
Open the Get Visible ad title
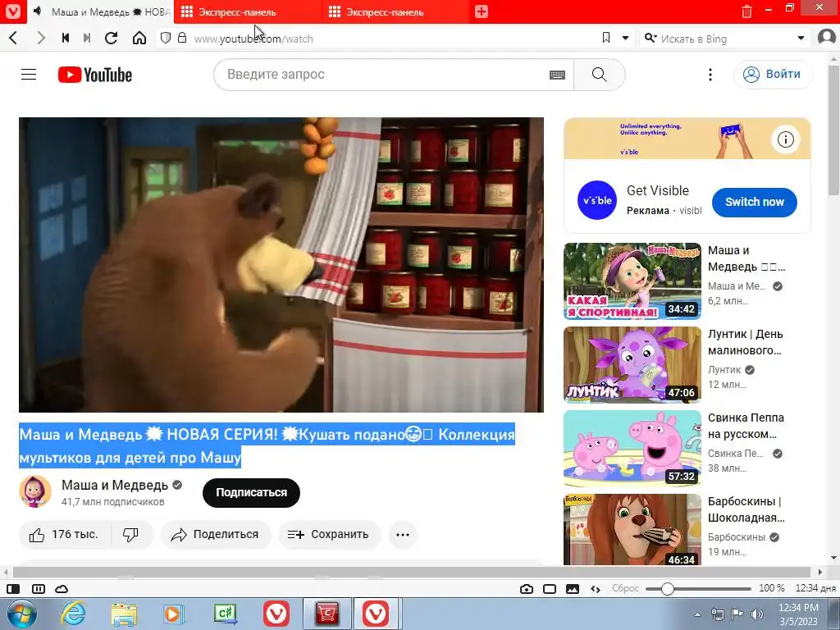point(657,190)
